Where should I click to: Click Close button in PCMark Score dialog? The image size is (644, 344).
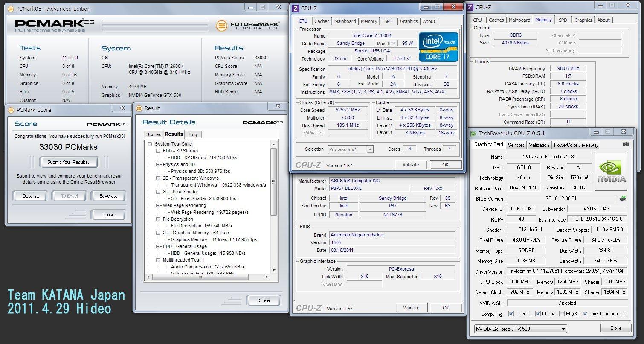[109, 215]
